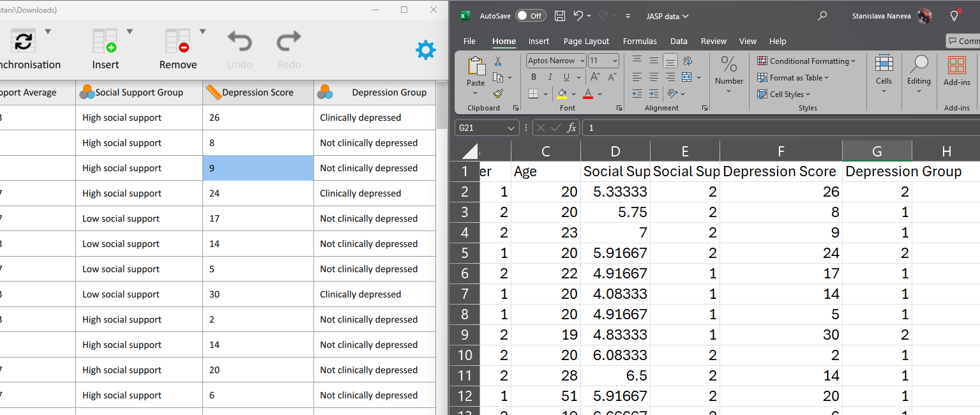Open the Name Box dropdown showing G21
The height and width of the screenshot is (415, 980).
tap(511, 128)
